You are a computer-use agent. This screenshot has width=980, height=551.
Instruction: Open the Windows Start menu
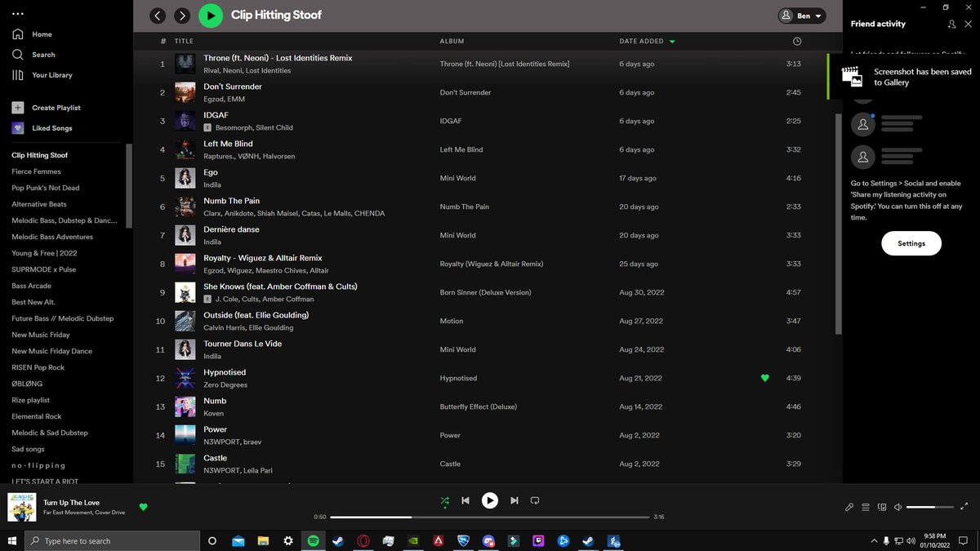tap(12, 540)
